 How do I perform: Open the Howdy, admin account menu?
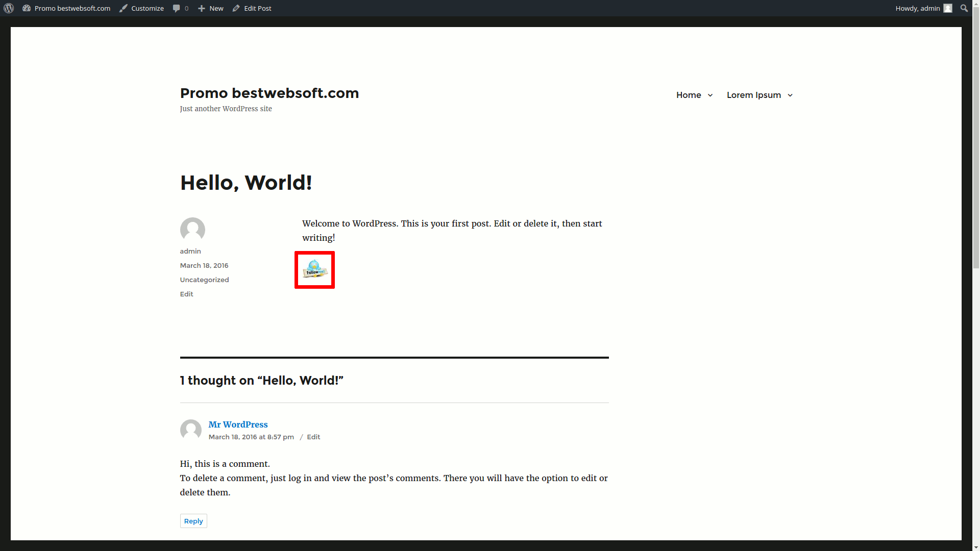923,8
